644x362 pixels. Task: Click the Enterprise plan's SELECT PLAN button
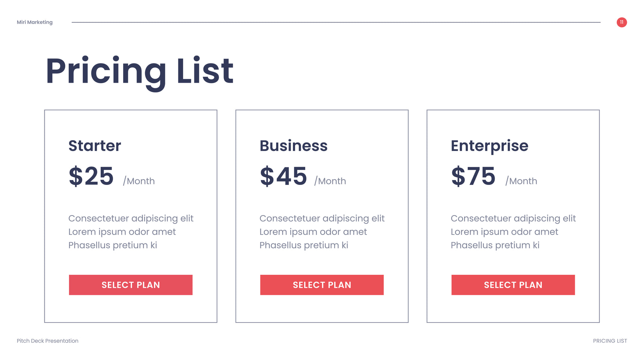[x=513, y=285]
